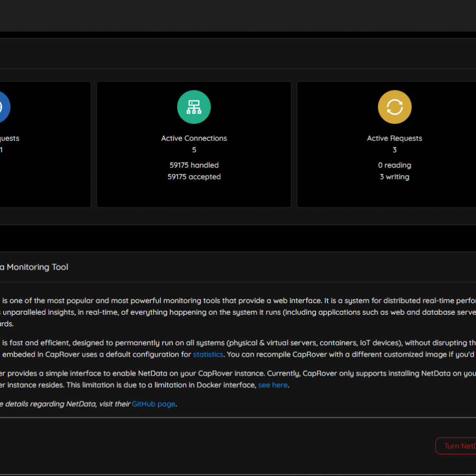Click the "59175 handled" statistic
Screen dimensions: 476x476
tap(194, 165)
